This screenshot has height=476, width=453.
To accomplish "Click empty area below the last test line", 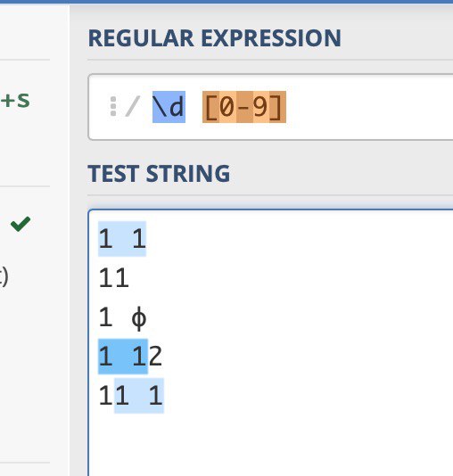I will (270, 445).
